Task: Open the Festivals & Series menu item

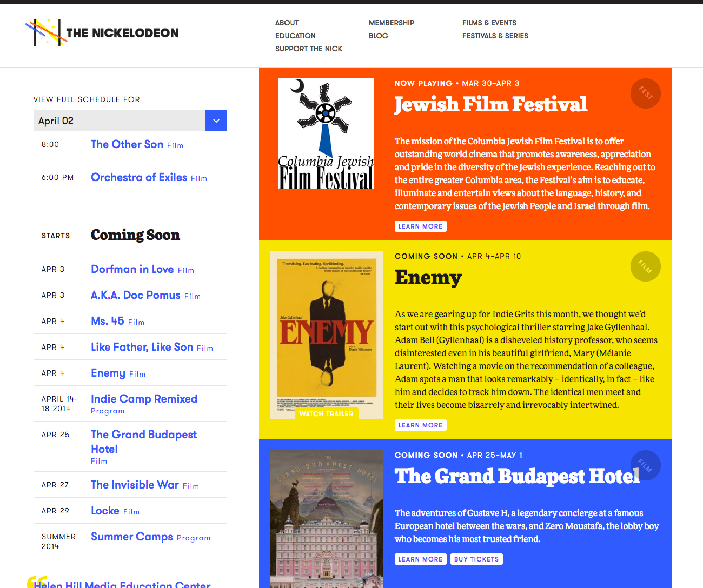Action: tap(495, 36)
